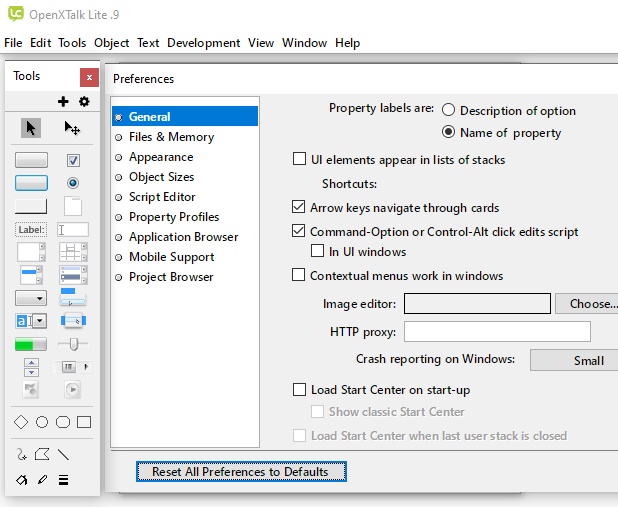618x507 pixels.
Task: Pick the scrolling field control
Action: 31,252
